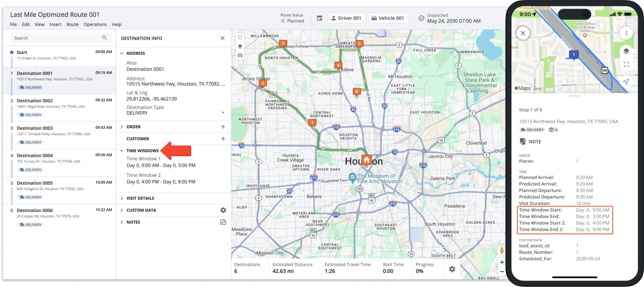The height and width of the screenshot is (287, 644).
Task: Open phone more options menu
Action: point(626,33)
